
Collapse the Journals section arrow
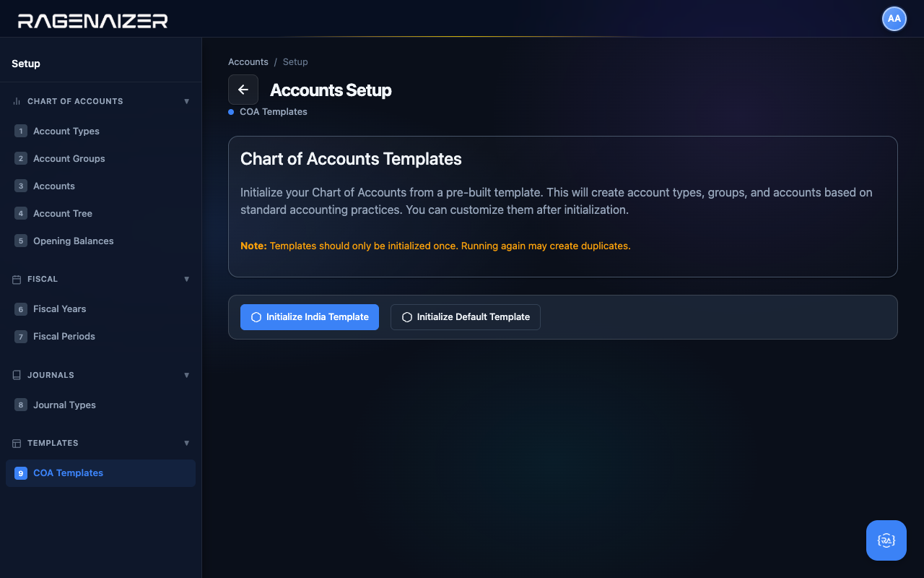187,375
